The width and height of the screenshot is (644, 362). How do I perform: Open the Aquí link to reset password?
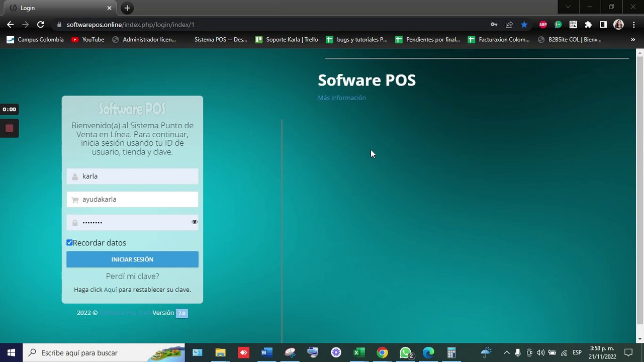click(110, 290)
